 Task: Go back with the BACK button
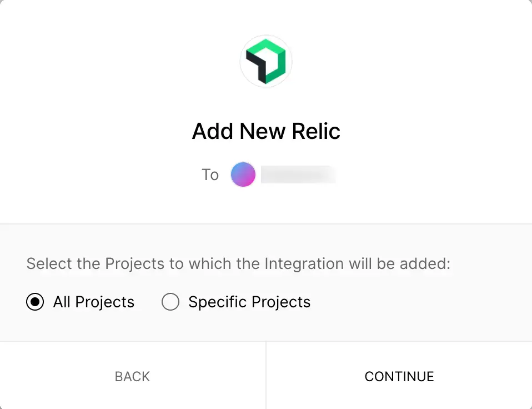pyautogui.click(x=132, y=376)
